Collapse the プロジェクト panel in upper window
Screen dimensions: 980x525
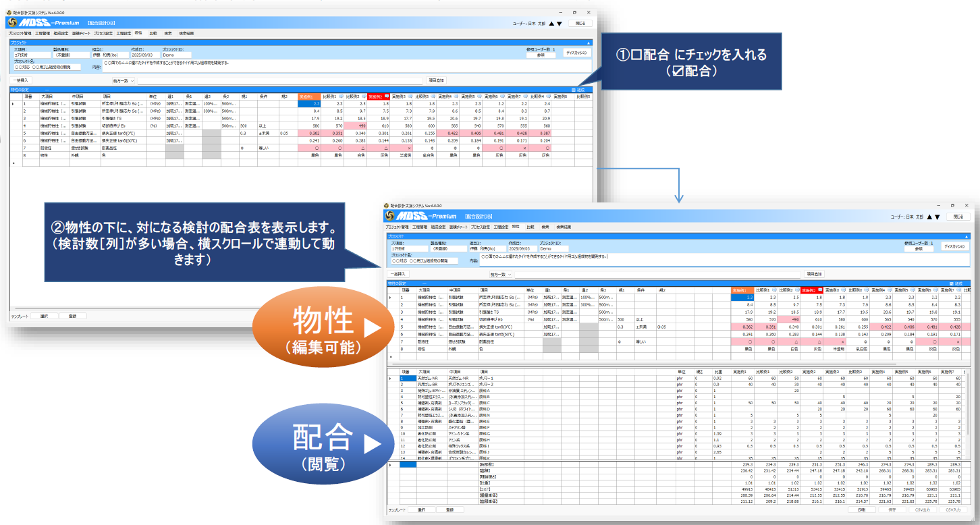589,42
